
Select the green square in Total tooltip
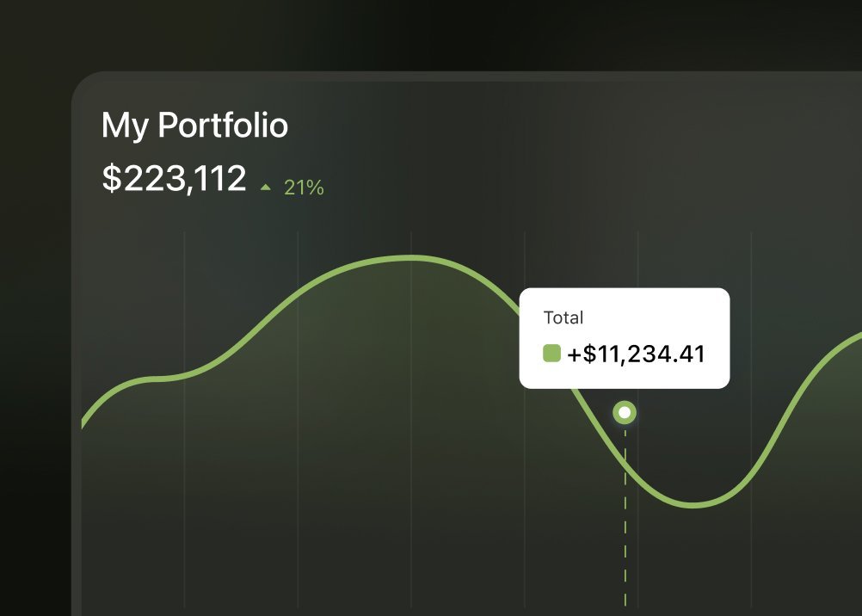[551, 353]
